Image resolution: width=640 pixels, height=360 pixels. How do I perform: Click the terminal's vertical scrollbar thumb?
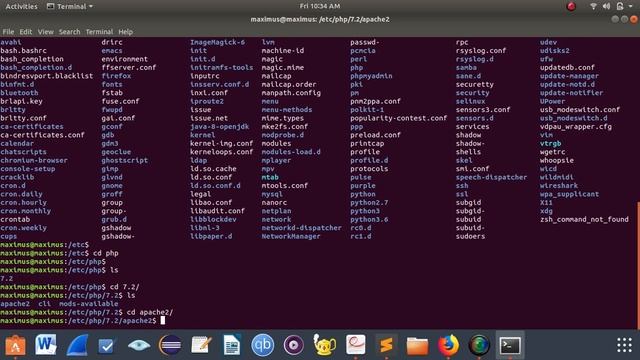coord(638,265)
